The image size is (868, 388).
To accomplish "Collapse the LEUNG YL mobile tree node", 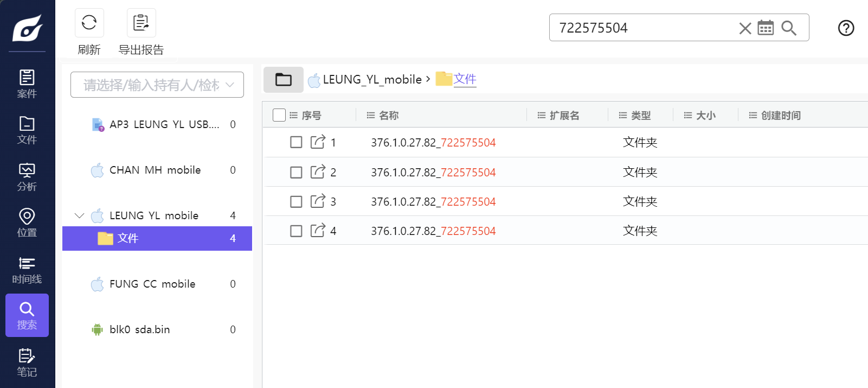I will (x=80, y=216).
